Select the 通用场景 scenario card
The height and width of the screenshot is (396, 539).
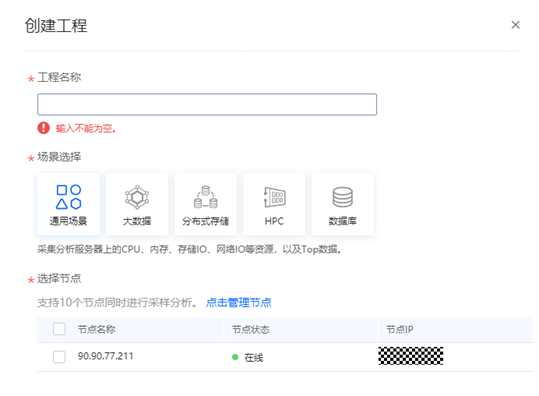(68, 204)
